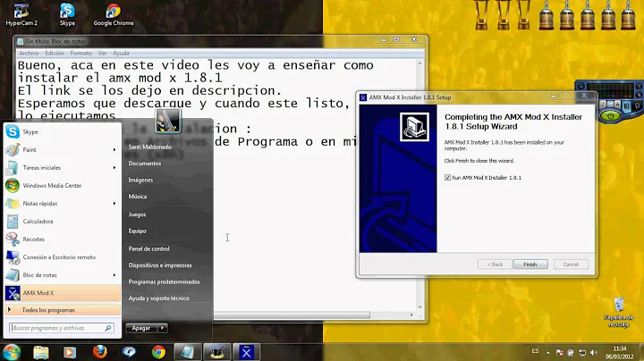Click the Windows Start orb
The image size is (644, 361).
click(12, 352)
